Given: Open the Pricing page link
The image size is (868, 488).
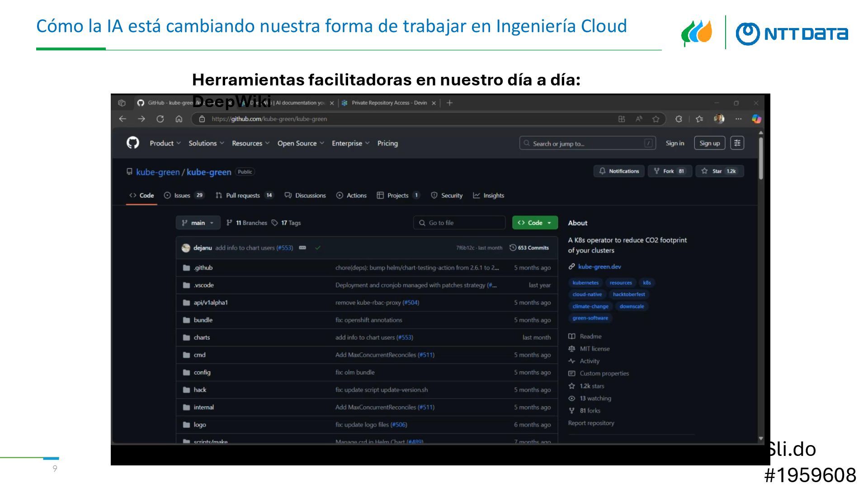Looking at the screenshot, I should [387, 143].
